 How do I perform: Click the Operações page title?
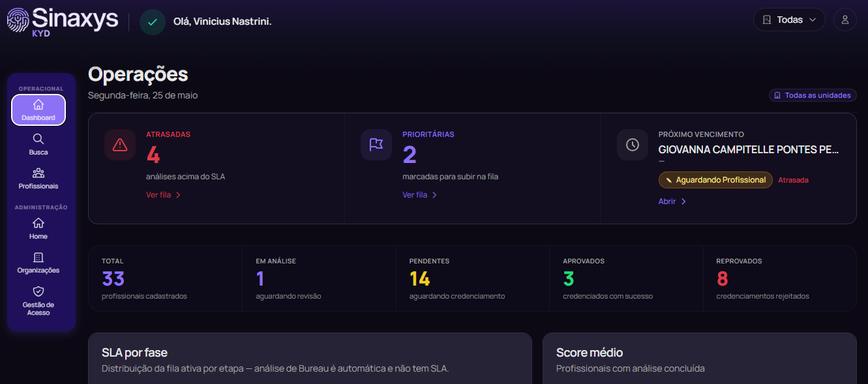(138, 75)
